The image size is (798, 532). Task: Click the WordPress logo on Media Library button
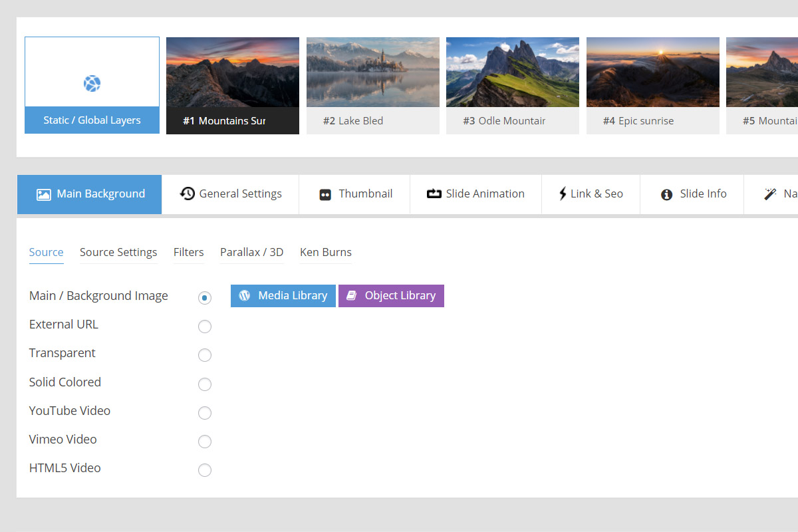point(245,296)
